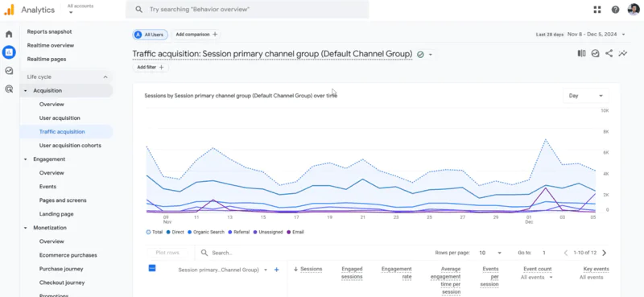Open Realtime pages
The image size is (644, 297).
pos(47,59)
